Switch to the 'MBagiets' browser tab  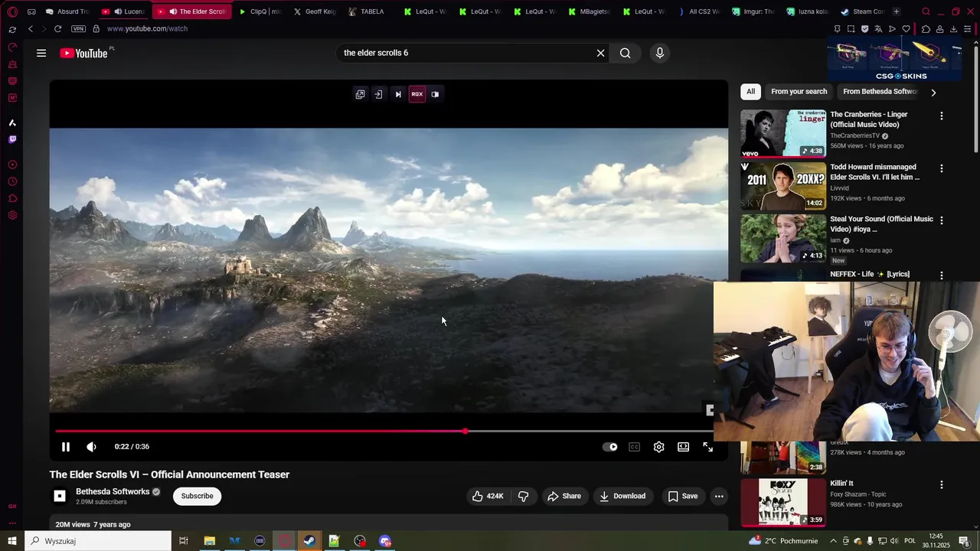tap(588, 11)
